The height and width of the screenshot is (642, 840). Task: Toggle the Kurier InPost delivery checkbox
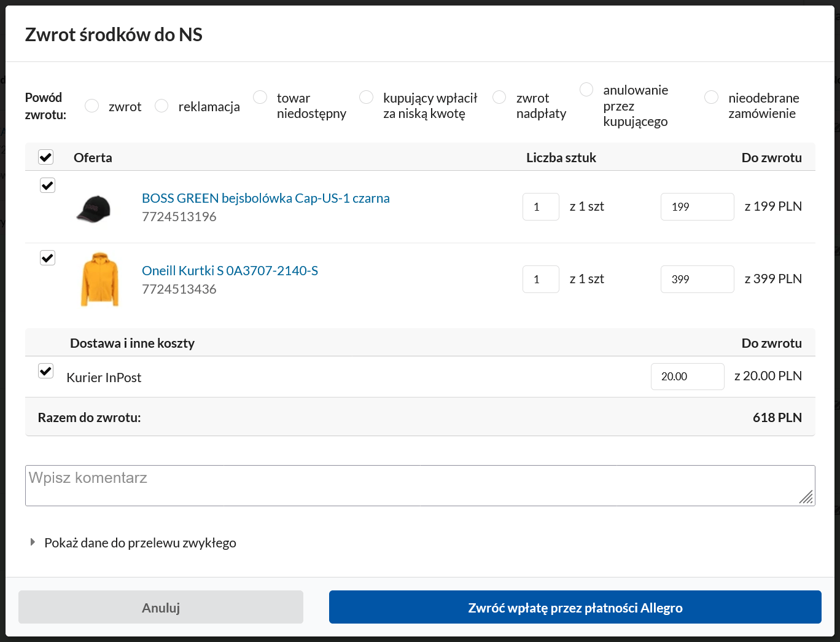tap(46, 370)
